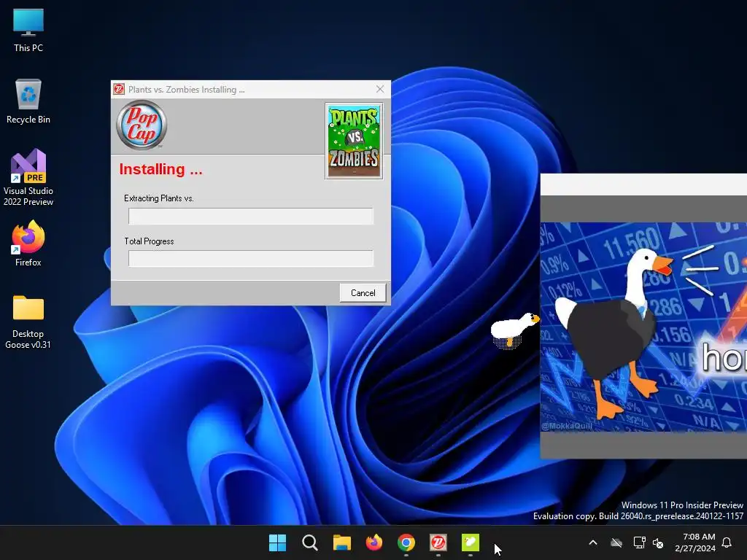Click the OneDrive tray icon
The image size is (747, 560).
coord(616,542)
